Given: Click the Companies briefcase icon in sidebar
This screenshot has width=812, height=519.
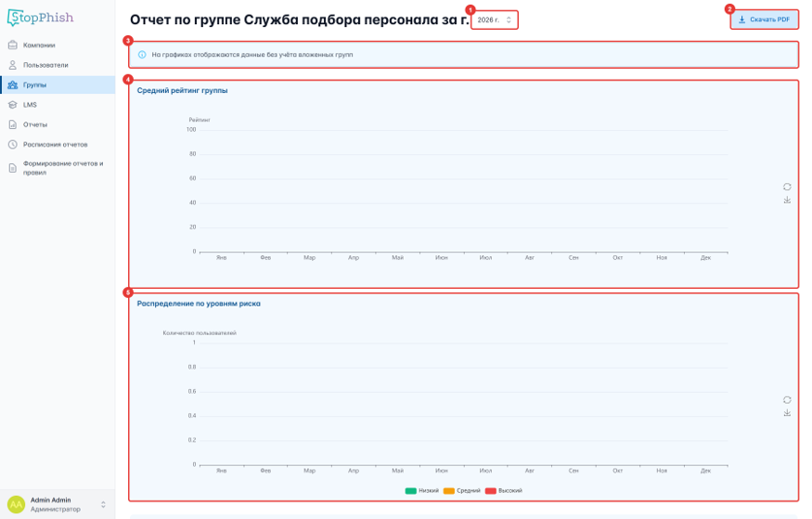Looking at the screenshot, I should [x=13, y=45].
